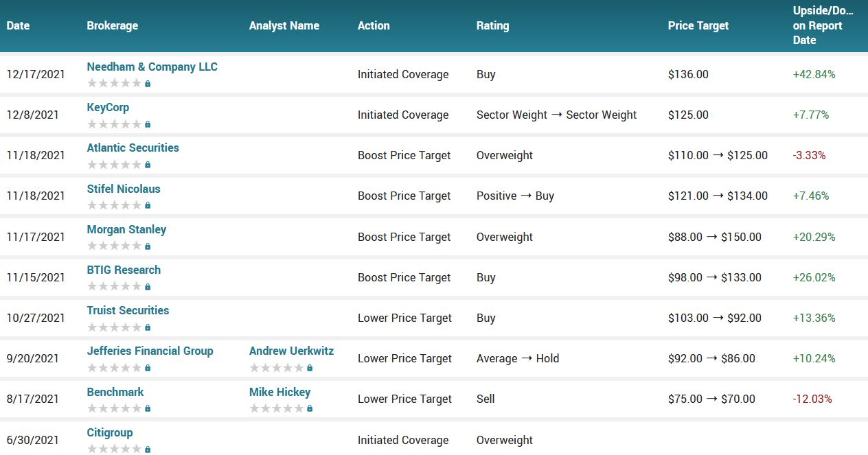Click star rating under Jefferies Financial Group
Viewport: 868px width, 455px height.
tap(114, 368)
